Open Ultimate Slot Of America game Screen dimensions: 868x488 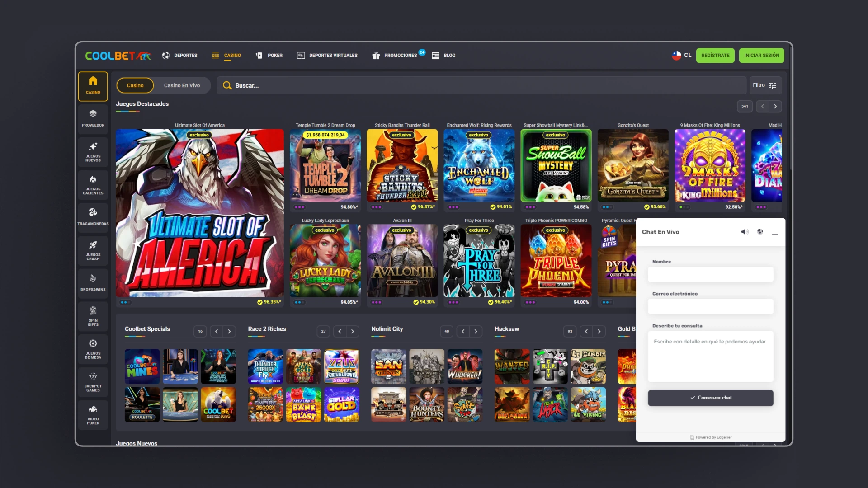pos(200,213)
